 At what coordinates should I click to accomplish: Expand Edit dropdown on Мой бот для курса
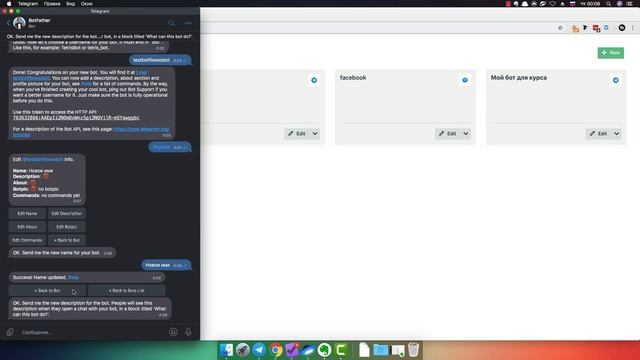click(617, 133)
